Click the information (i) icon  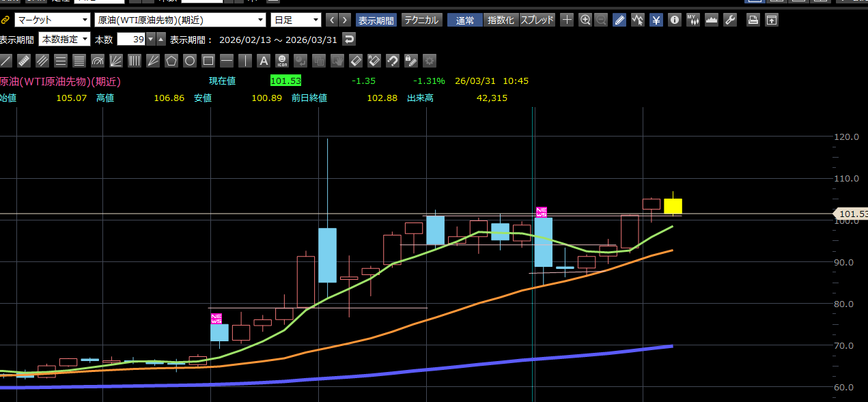tap(675, 20)
